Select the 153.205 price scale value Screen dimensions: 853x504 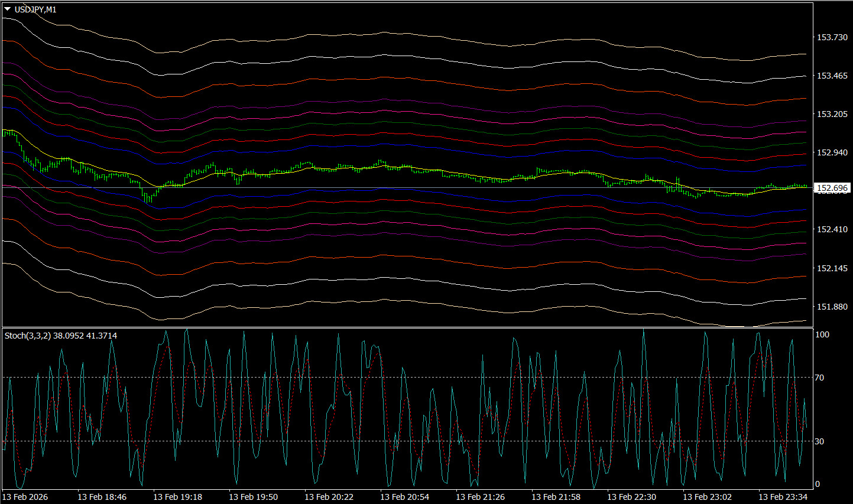[x=832, y=114]
